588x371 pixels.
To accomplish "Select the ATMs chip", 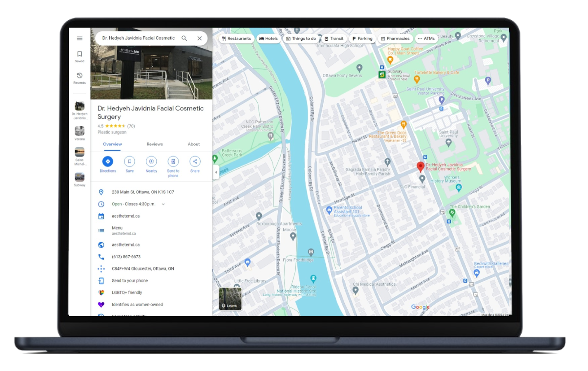I will 426,39.
